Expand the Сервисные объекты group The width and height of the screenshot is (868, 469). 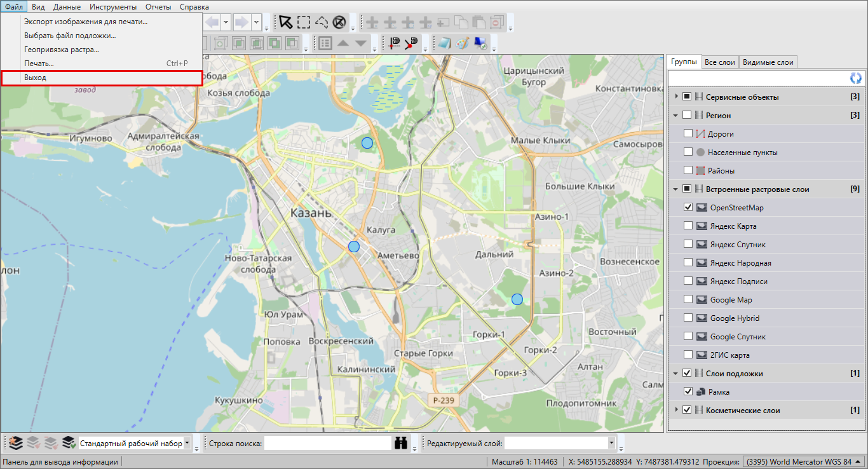[676, 97]
